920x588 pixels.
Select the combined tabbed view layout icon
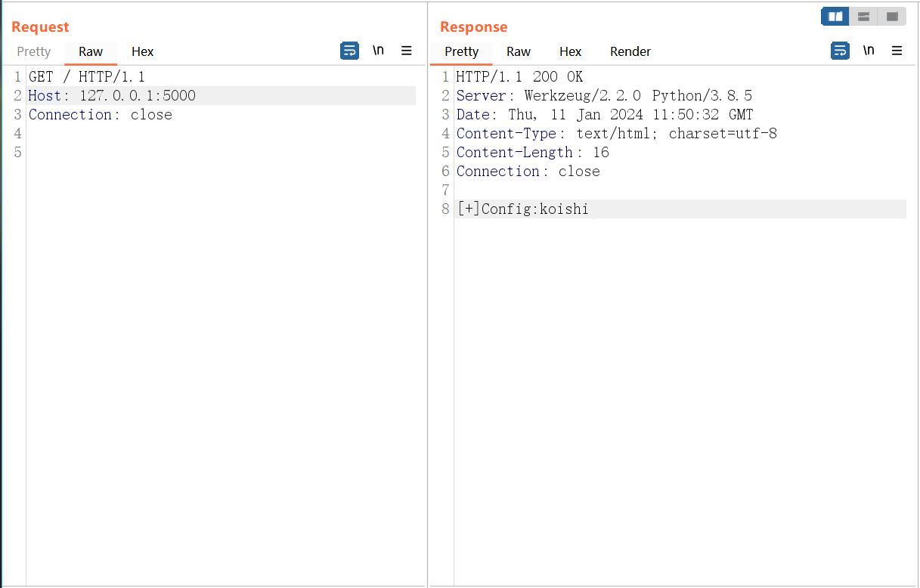click(x=892, y=16)
